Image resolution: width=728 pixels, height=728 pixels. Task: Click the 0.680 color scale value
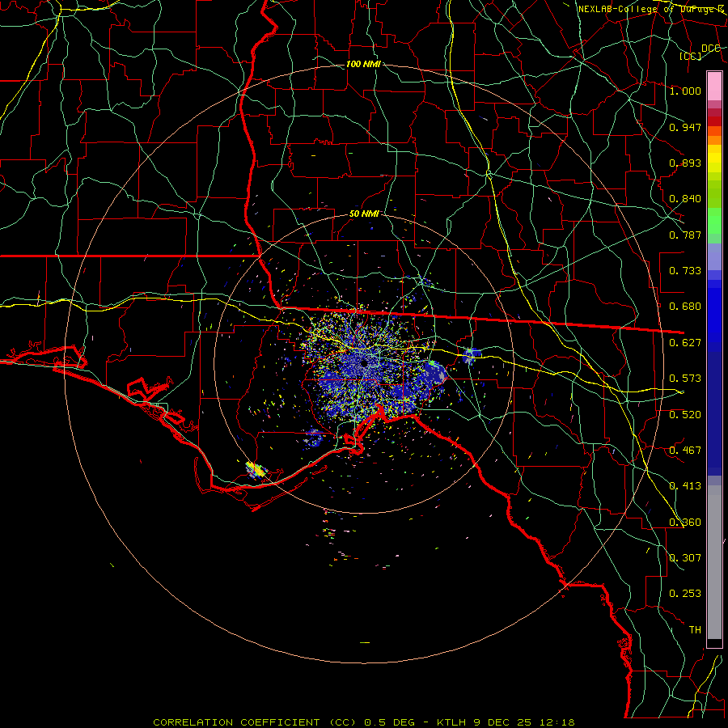685,307
